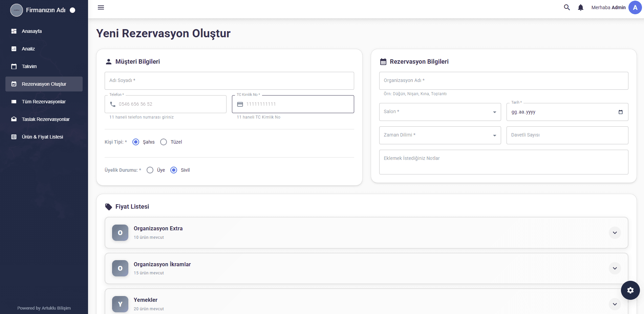The height and width of the screenshot is (314, 644).
Task: Go to Tüm Rezervasyonlar page
Action: point(44,102)
